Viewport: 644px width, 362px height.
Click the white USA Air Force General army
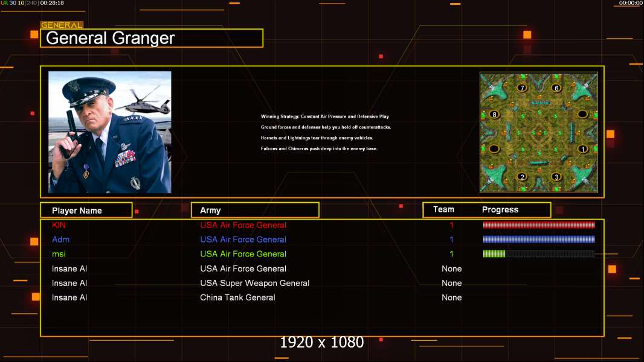pos(243,268)
